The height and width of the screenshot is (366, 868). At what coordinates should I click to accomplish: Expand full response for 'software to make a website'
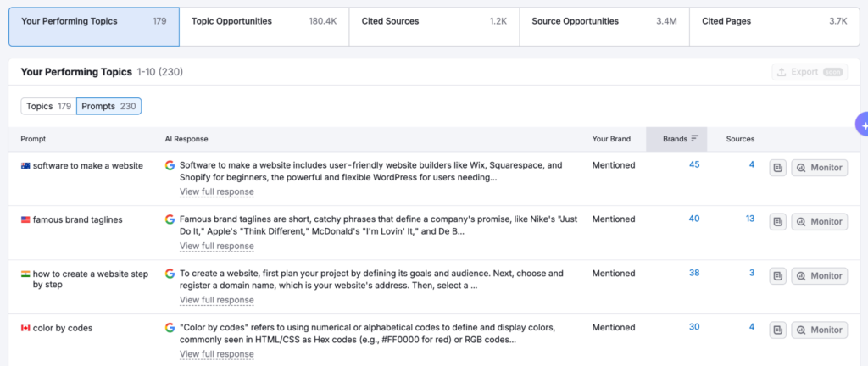[x=216, y=191]
